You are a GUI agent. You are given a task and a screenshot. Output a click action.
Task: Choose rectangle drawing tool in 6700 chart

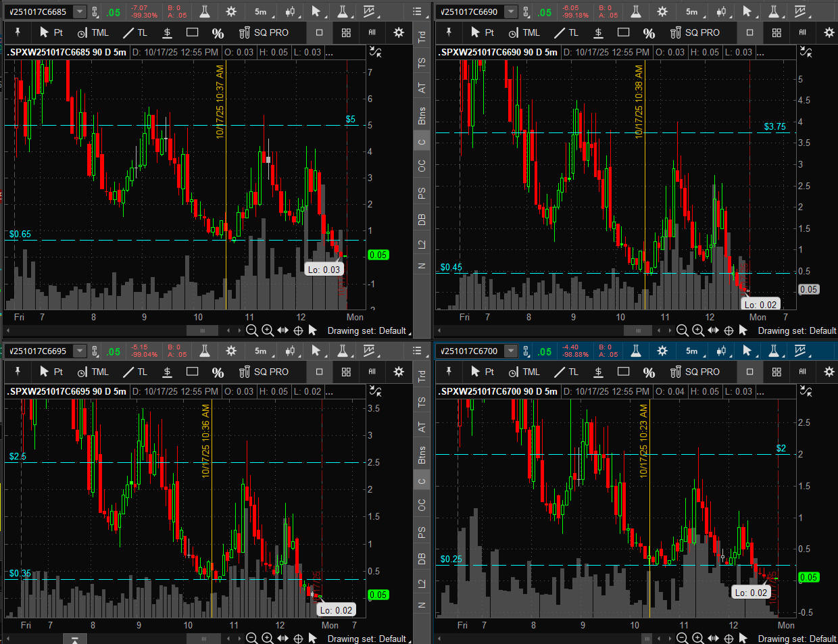(623, 372)
